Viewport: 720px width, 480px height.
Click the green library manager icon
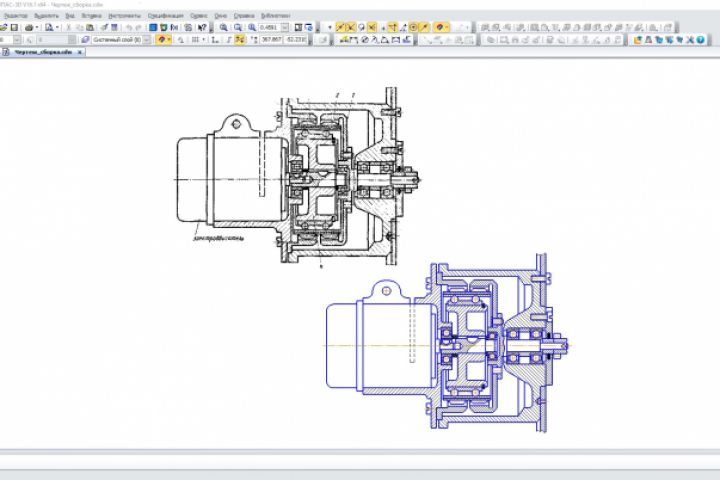(163, 28)
